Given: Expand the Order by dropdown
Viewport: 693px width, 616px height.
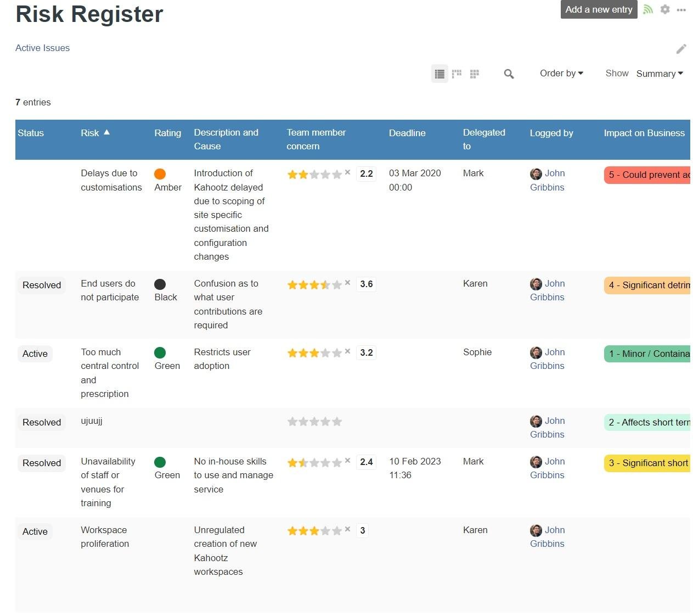Looking at the screenshot, I should 561,74.
